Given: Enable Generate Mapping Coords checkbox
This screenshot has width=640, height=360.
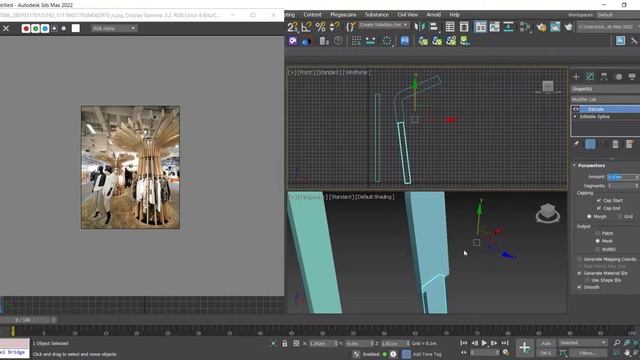Looking at the screenshot, I should (x=579, y=259).
